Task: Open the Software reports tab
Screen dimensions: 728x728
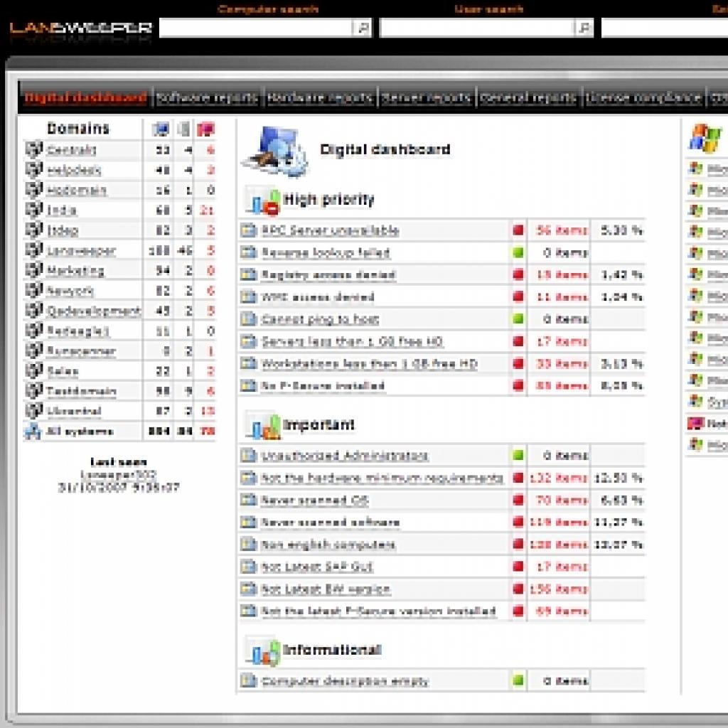Action: (207, 98)
